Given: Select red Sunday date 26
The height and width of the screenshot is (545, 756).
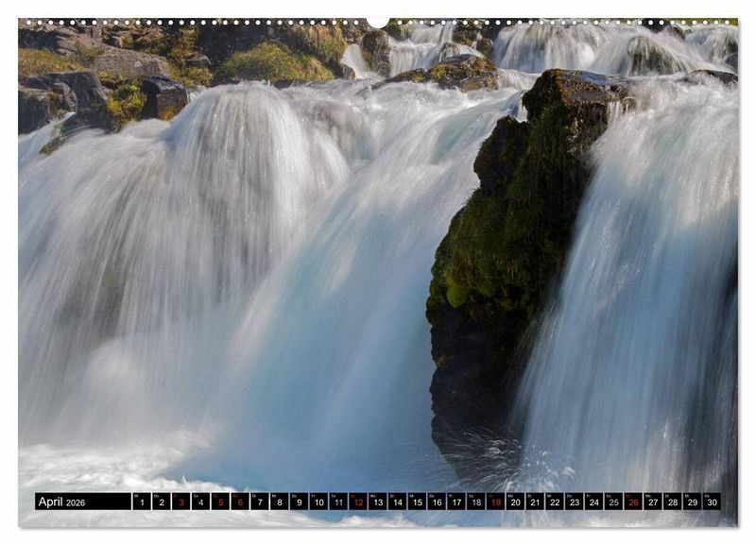Looking at the screenshot, I should pos(633,502).
